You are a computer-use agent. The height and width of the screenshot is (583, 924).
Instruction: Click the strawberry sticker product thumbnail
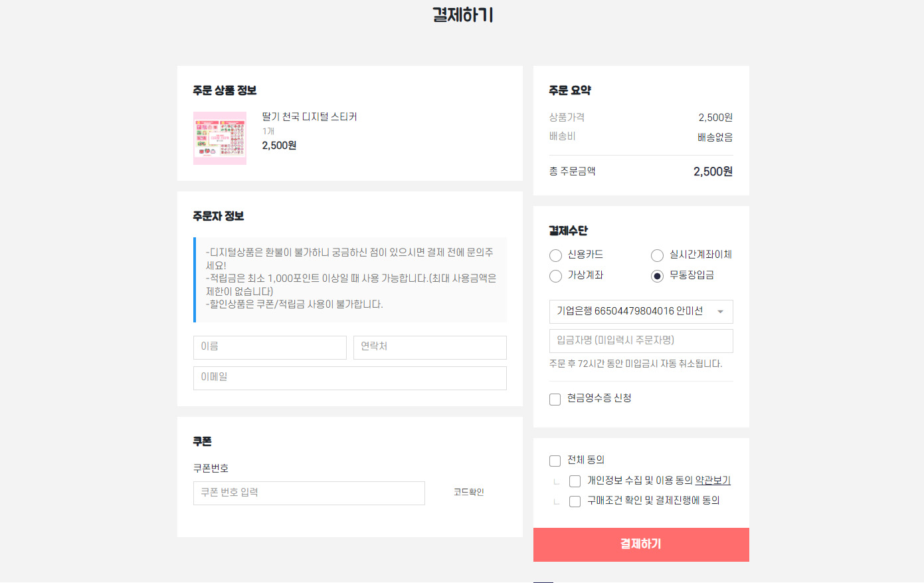tap(220, 138)
